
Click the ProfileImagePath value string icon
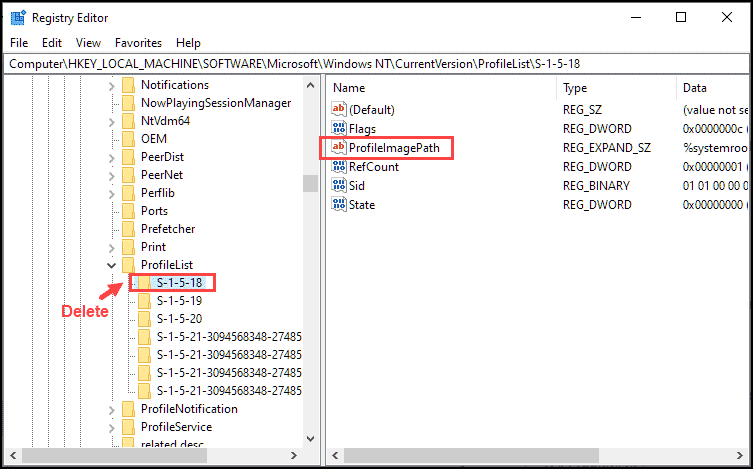coord(339,147)
